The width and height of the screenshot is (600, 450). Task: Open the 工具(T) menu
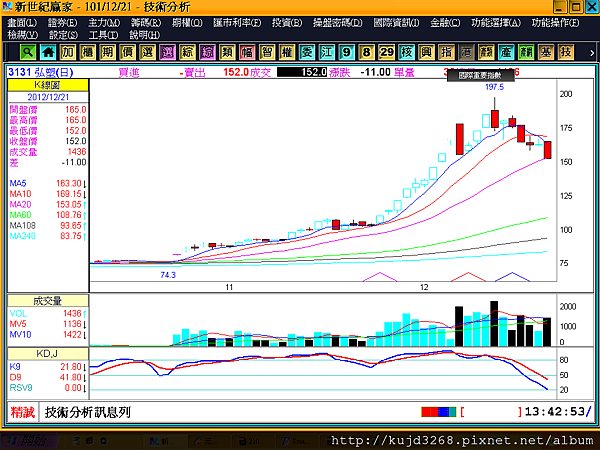tap(103, 35)
